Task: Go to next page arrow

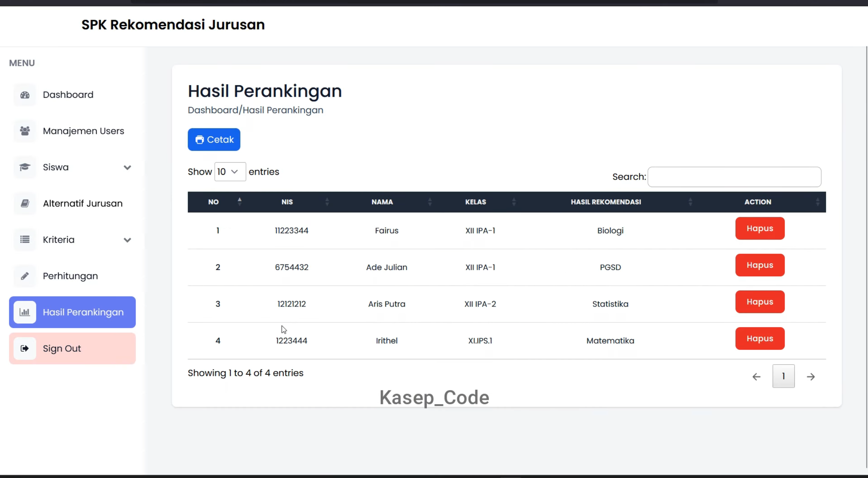Action: coord(811,376)
